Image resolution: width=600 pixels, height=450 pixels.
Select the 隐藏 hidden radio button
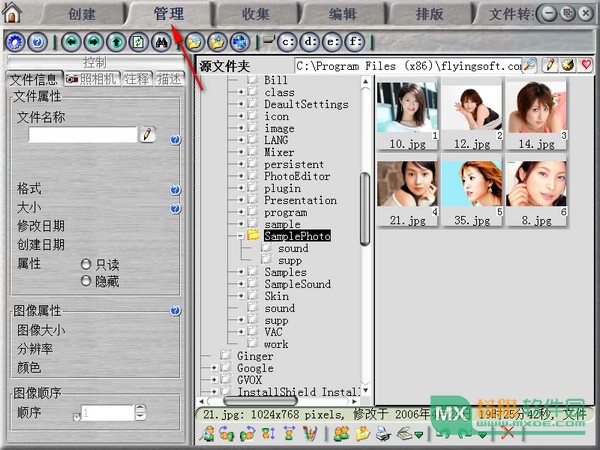click(86, 282)
